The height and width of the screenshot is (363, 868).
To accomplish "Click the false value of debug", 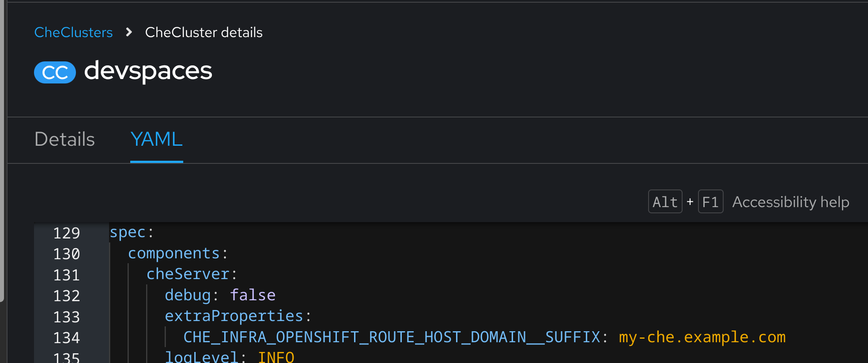I will pyautogui.click(x=253, y=295).
